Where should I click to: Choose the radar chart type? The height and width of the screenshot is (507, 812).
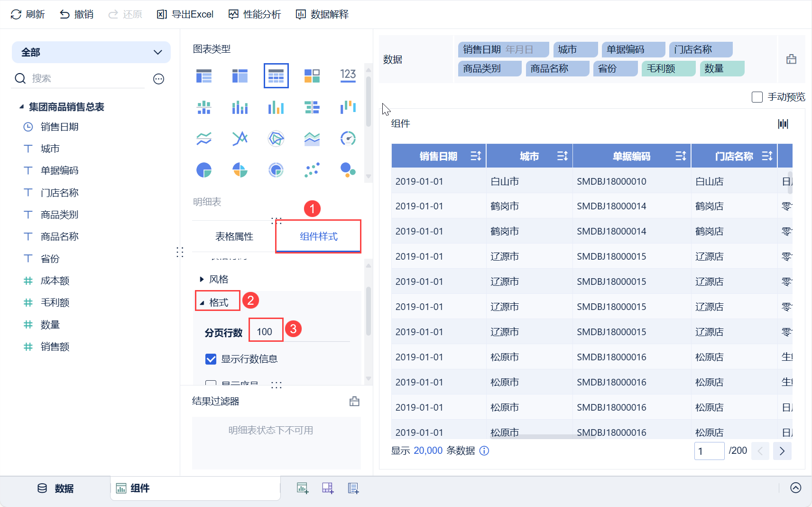(276, 139)
